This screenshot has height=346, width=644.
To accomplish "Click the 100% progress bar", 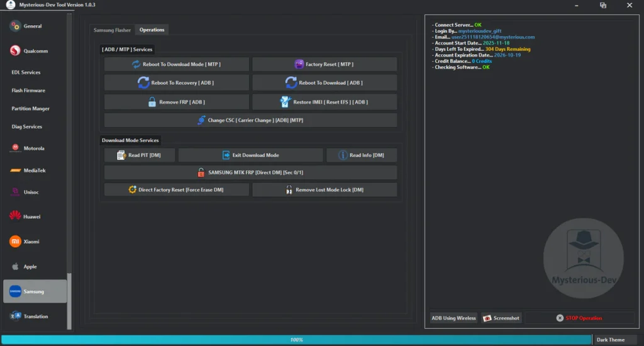I will (x=296, y=340).
